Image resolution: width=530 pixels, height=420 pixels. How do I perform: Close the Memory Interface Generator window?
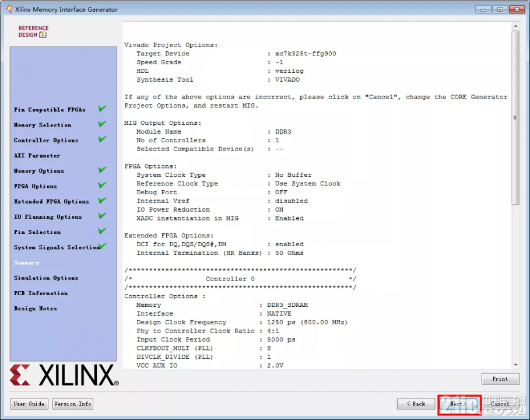tap(517, 9)
